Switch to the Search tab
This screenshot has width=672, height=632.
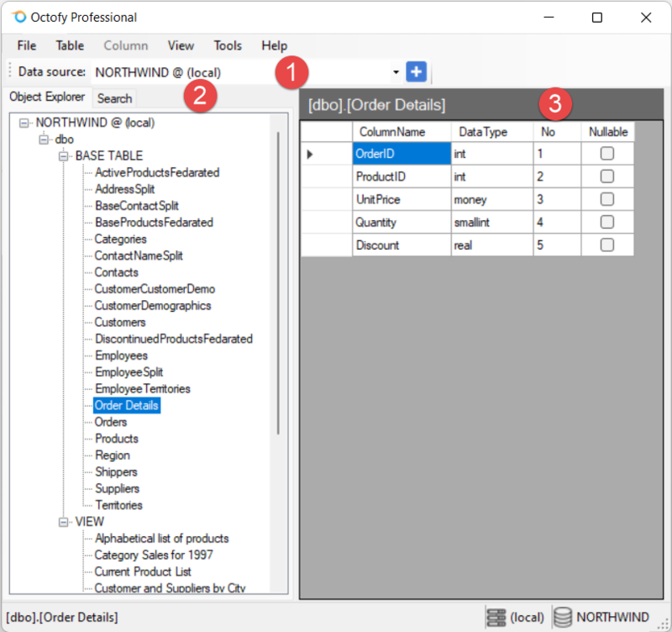(x=114, y=98)
